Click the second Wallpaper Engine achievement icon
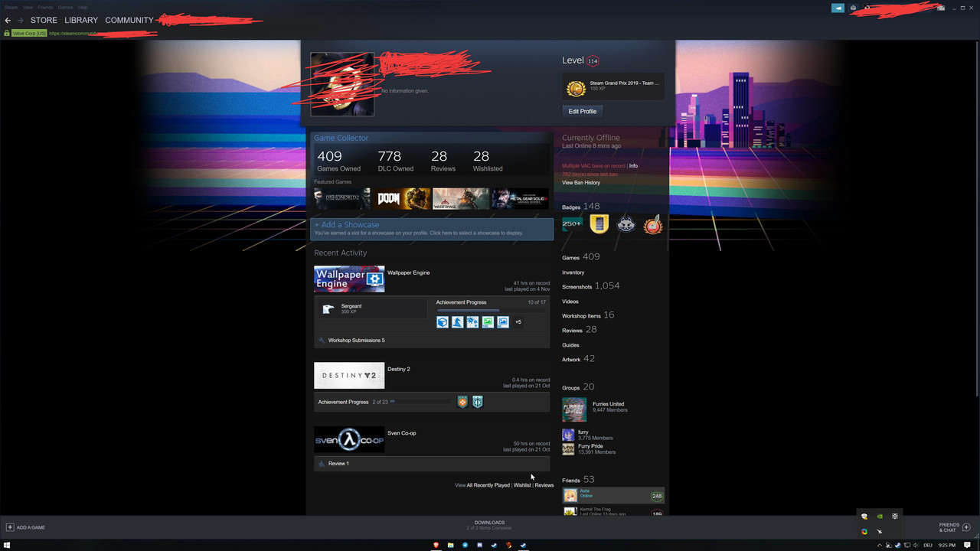This screenshot has height=551, width=980. point(457,322)
